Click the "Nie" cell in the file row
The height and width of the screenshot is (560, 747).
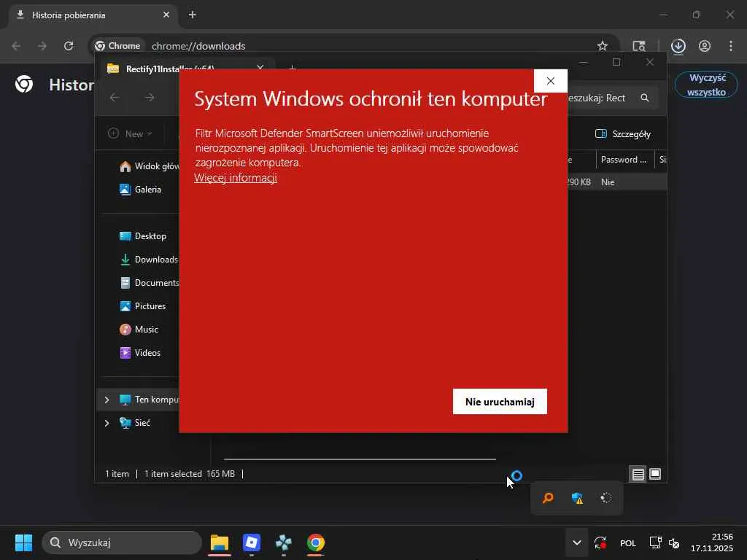pyautogui.click(x=608, y=182)
